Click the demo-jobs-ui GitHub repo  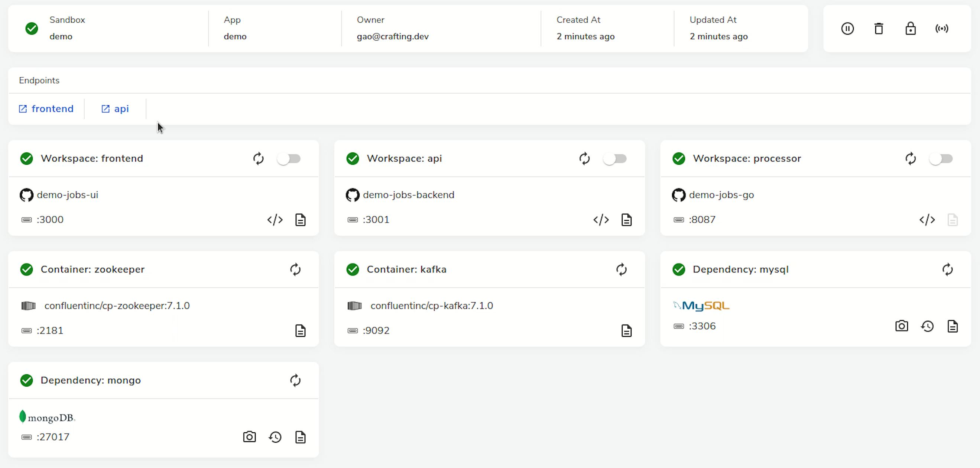click(67, 195)
